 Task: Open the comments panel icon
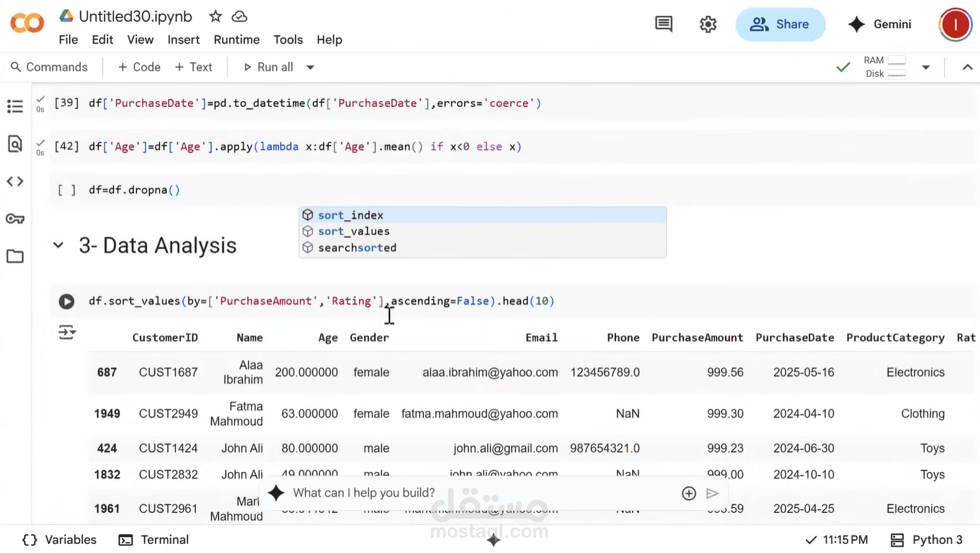click(663, 24)
